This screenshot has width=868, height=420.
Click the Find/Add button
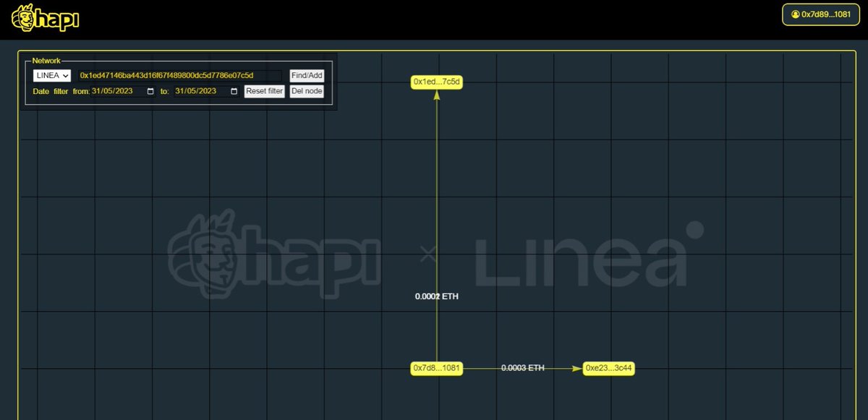307,75
